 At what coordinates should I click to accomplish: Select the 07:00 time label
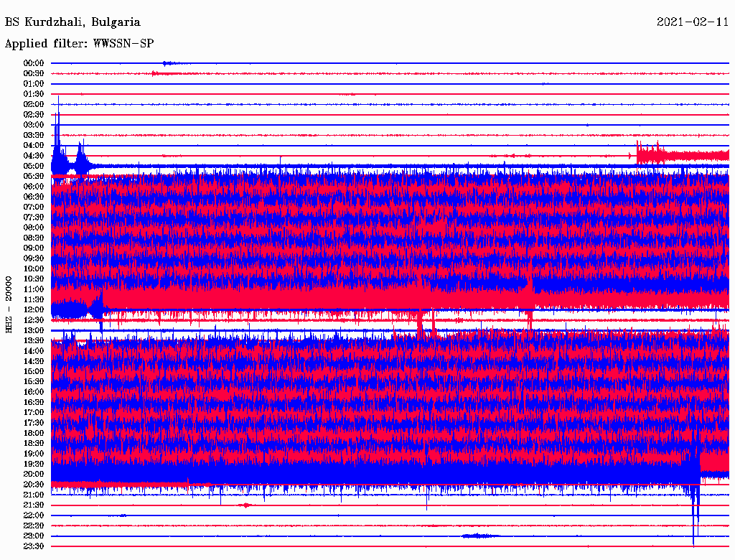pos(34,207)
